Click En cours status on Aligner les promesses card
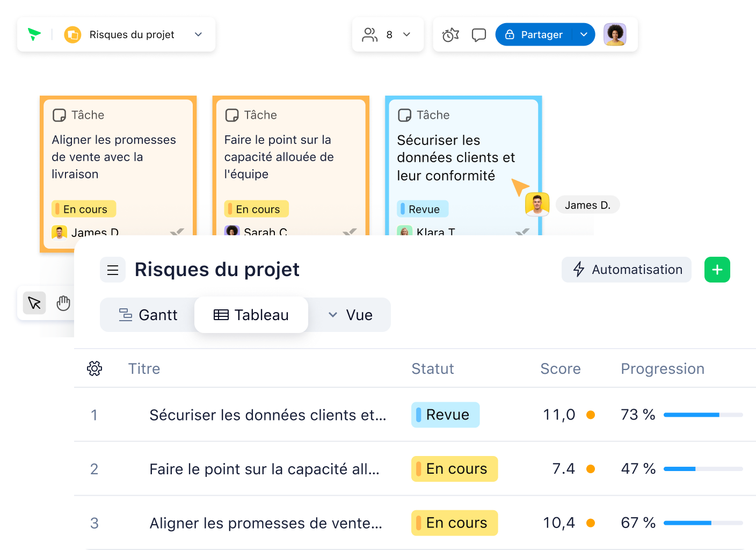Screen dimensions: 756x550 pyautogui.click(x=84, y=209)
